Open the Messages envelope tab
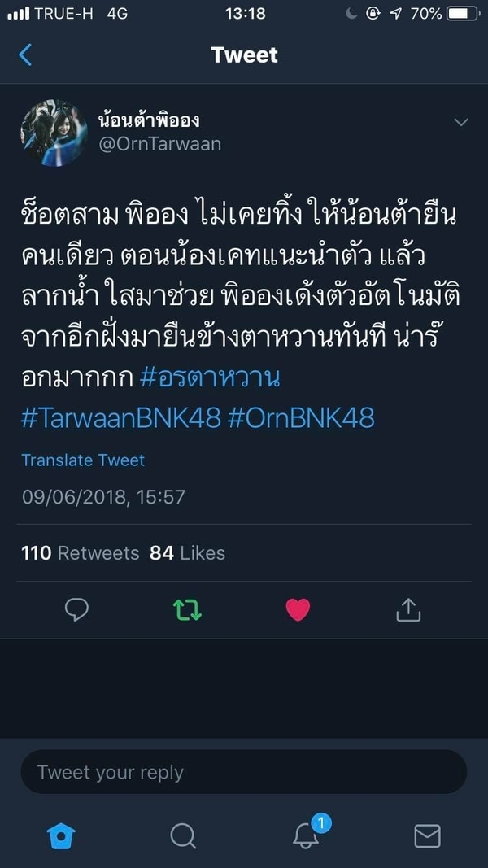 click(427, 836)
